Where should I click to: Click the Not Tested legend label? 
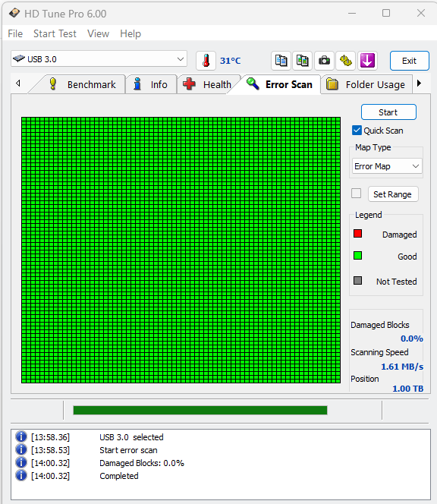click(397, 282)
